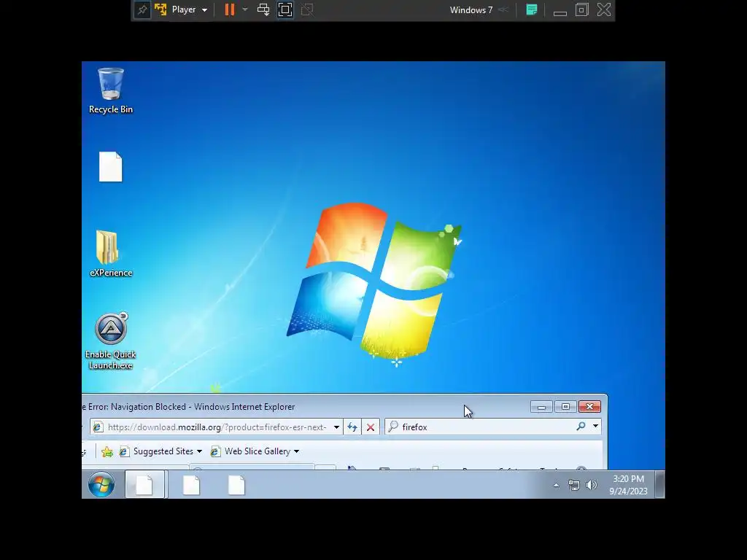This screenshot has width=747, height=560.
Task: Expand the power options dropdown arrow
Action: click(x=245, y=9)
